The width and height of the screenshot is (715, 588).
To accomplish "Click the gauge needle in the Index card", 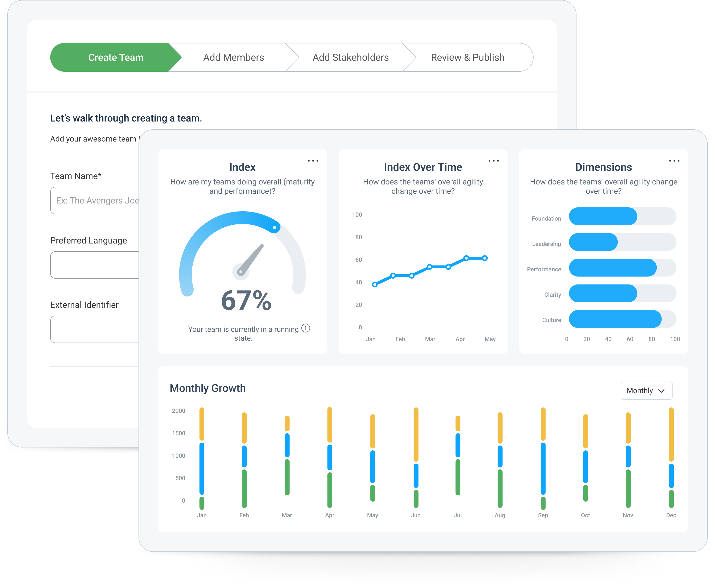I will pyautogui.click(x=251, y=259).
